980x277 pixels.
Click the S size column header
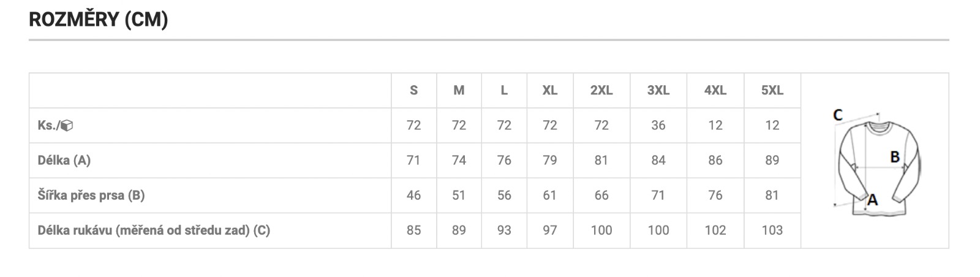pyautogui.click(x=414, y=90)
